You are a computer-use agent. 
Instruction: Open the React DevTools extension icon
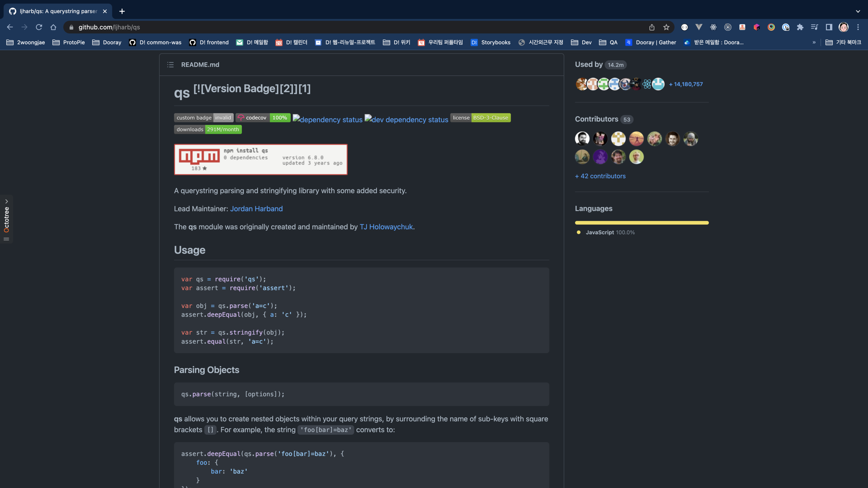click(713, 27)
